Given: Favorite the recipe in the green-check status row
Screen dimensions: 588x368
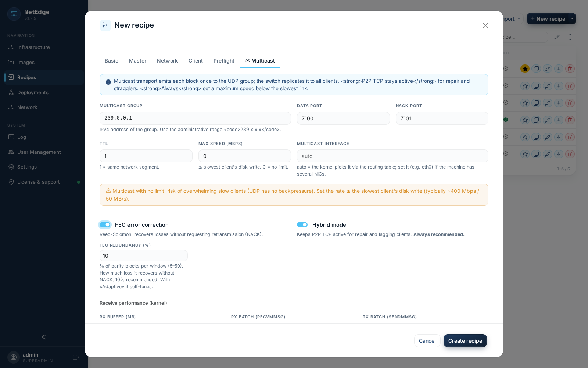Looking at the screenshot, I should [x=525, y=120].
